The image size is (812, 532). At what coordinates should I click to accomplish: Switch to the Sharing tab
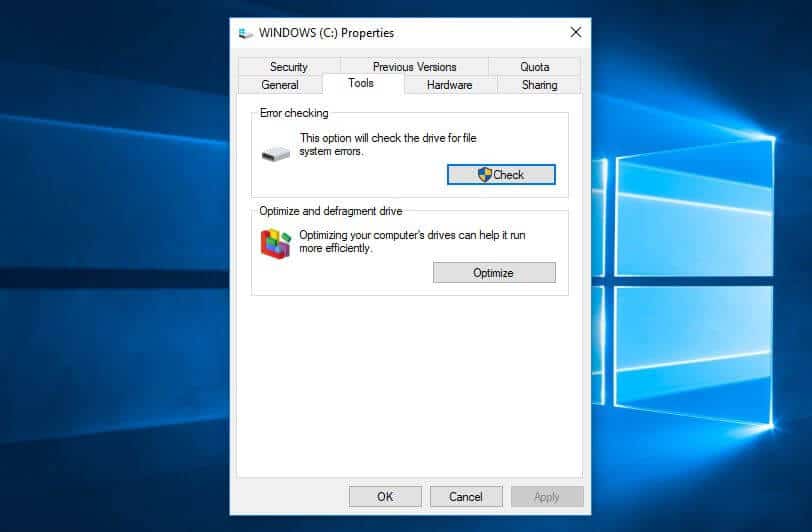click(x=539, y=85)
